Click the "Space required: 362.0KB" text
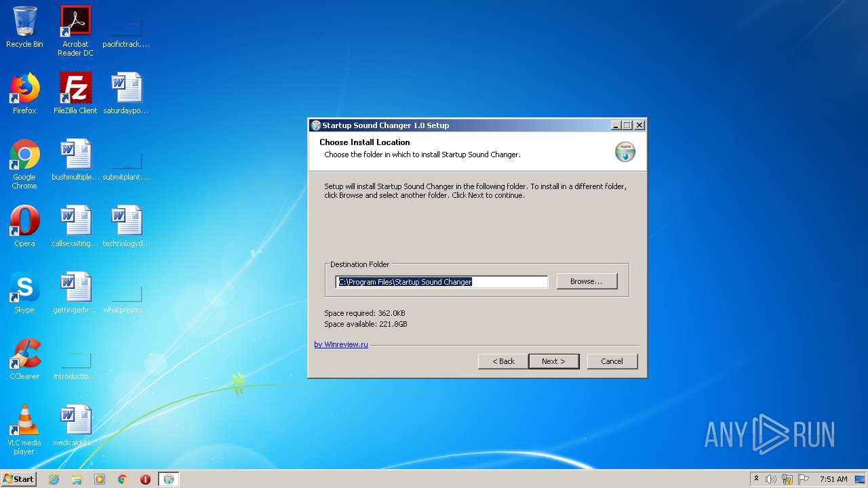Viewport: 868px width, 488px height. pyautogui.click(x=365, y=313)
